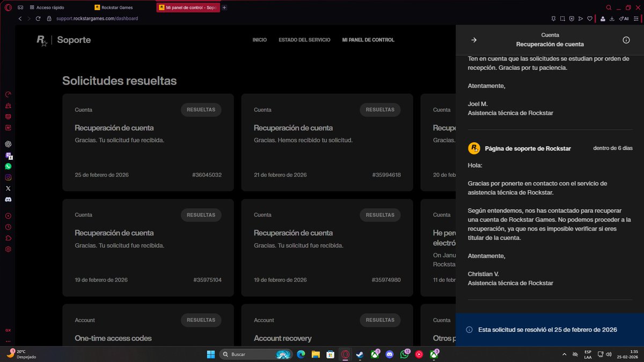View site info via the padlock icon
This screenshot has height=362, width=644.
point(49,18)
